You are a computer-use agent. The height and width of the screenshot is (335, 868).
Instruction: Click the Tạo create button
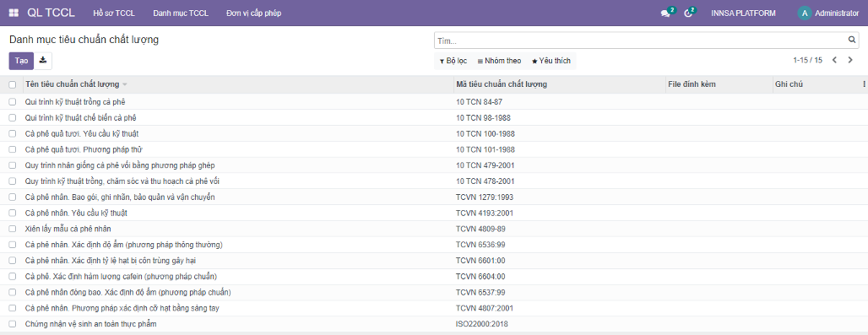click(21, 61)
